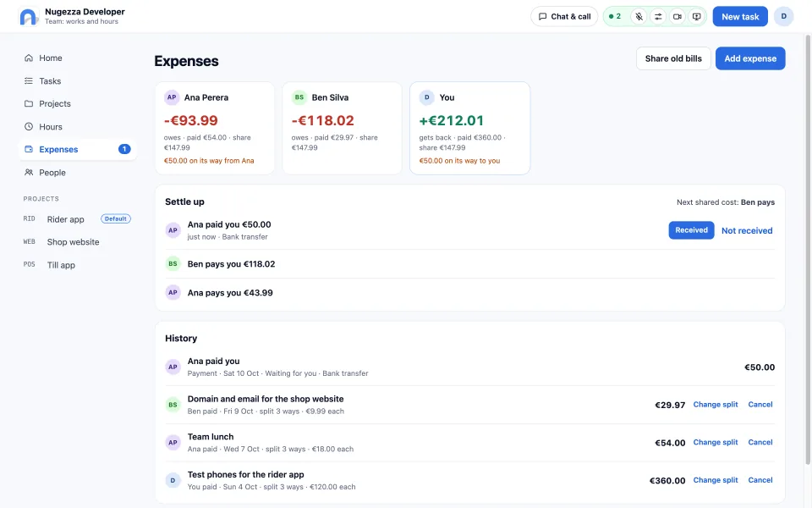812x508 pixels.
Task: Cancel the Test phones expense
Action: point(760,480)
